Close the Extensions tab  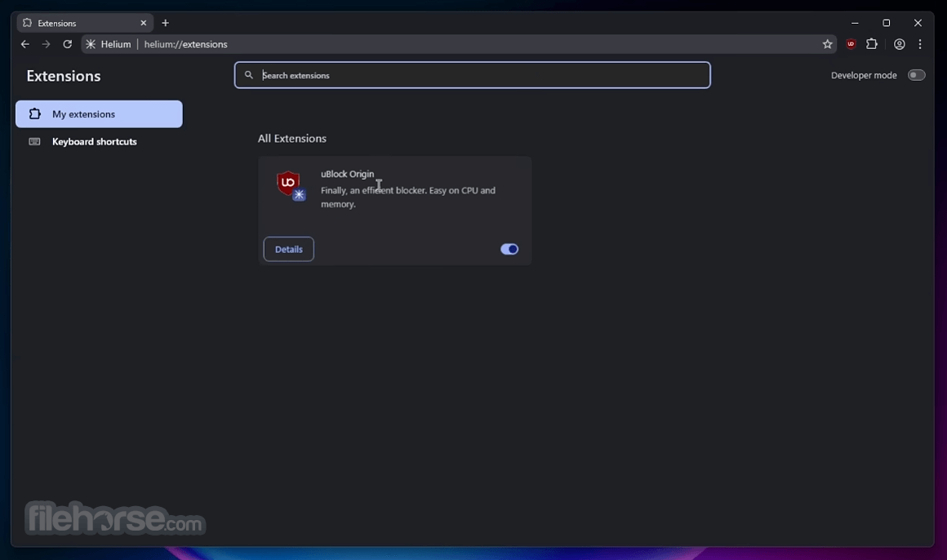tap(143, 23)
